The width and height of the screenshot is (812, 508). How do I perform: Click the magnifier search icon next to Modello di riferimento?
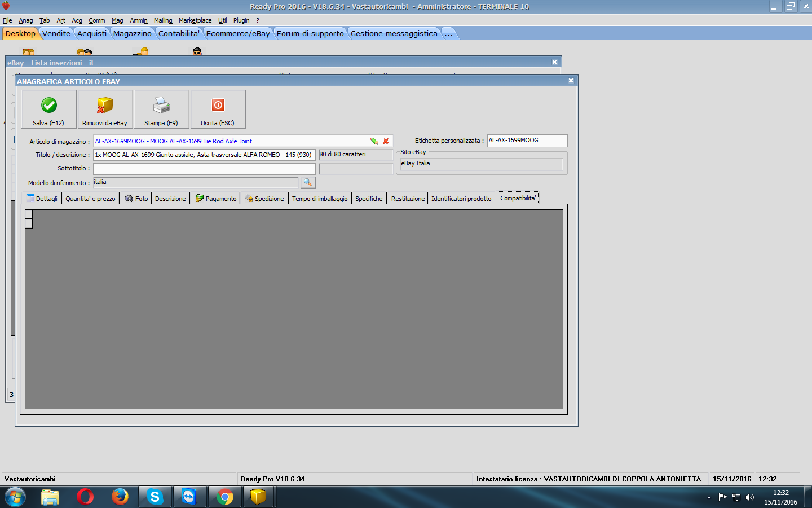[308, 182]
